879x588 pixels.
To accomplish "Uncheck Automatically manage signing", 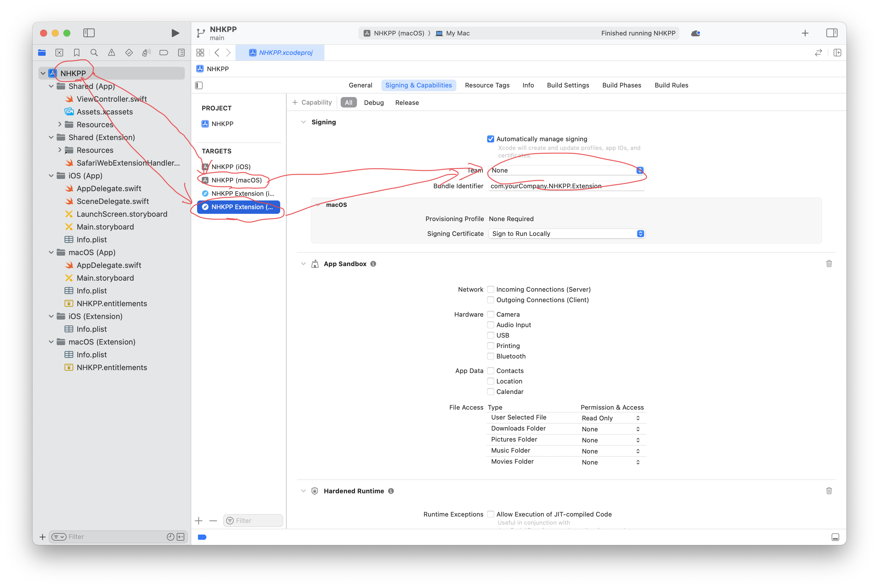I will 490,139.
